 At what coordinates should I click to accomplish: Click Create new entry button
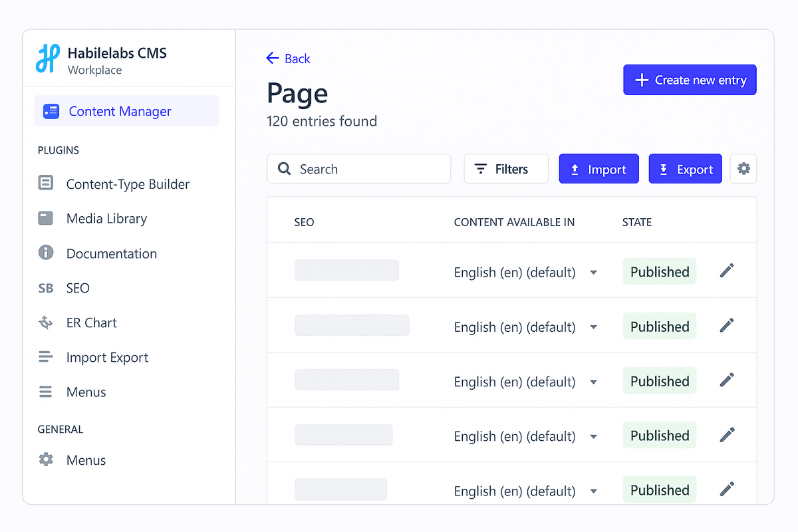click(690, 80)
